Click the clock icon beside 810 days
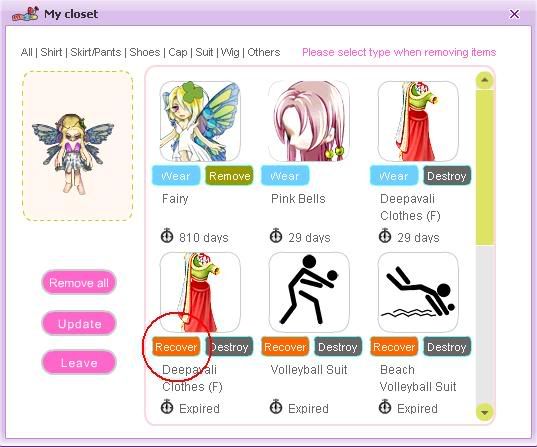Screen dimensions: 537x448 tap(167, 236)
